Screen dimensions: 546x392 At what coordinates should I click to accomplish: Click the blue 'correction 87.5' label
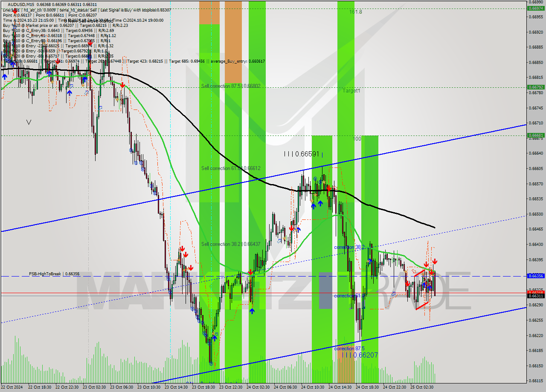pyautogui.click(x=350, y=349)
